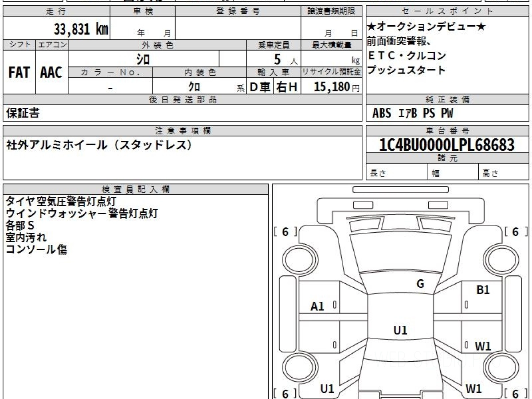Click the G damage mark on windshield

420,284
